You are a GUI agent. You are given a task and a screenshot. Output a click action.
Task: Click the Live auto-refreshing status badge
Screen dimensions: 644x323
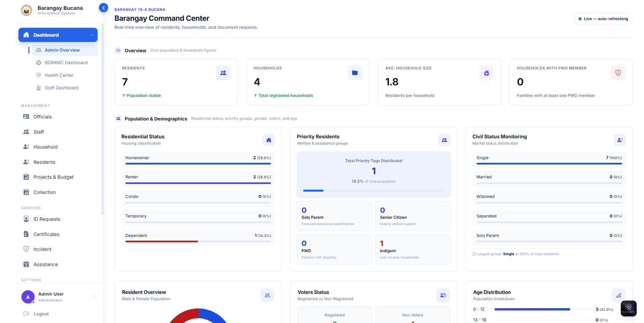(603, 19)
